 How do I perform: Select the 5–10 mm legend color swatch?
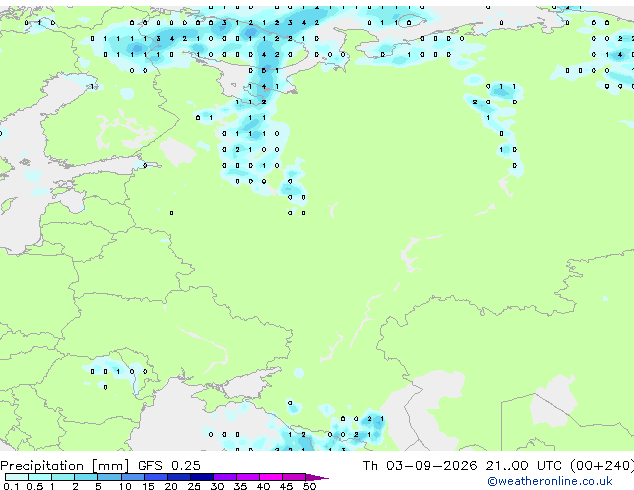tap(109, 477)
